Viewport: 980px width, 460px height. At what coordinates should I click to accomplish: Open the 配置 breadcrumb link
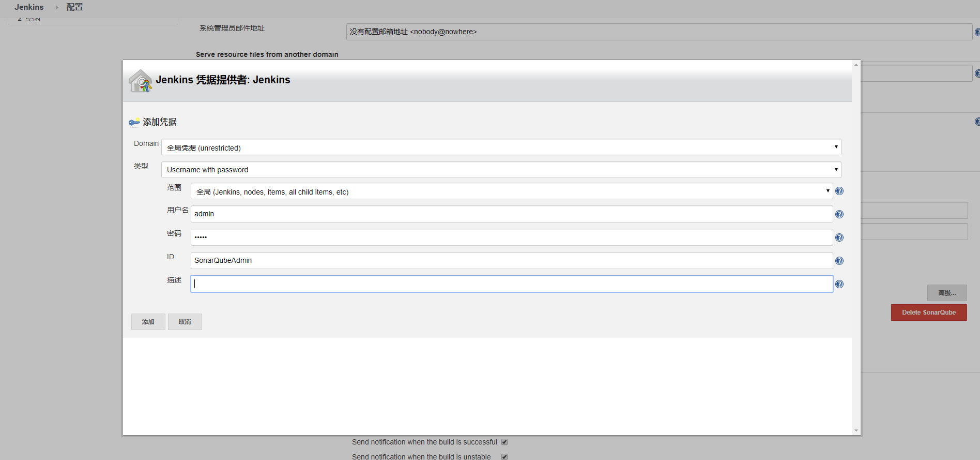coord(74,7)
